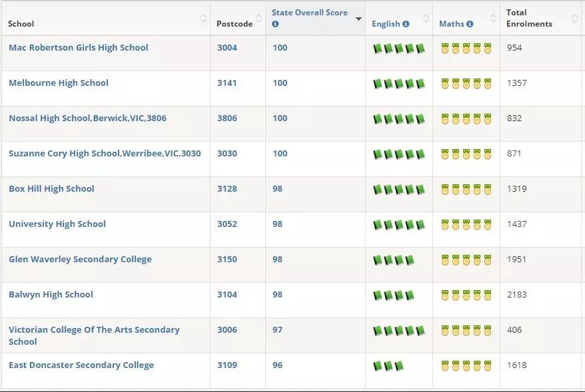
Task: Open Nossal High School, Berwick link
Action: (88, 118)
